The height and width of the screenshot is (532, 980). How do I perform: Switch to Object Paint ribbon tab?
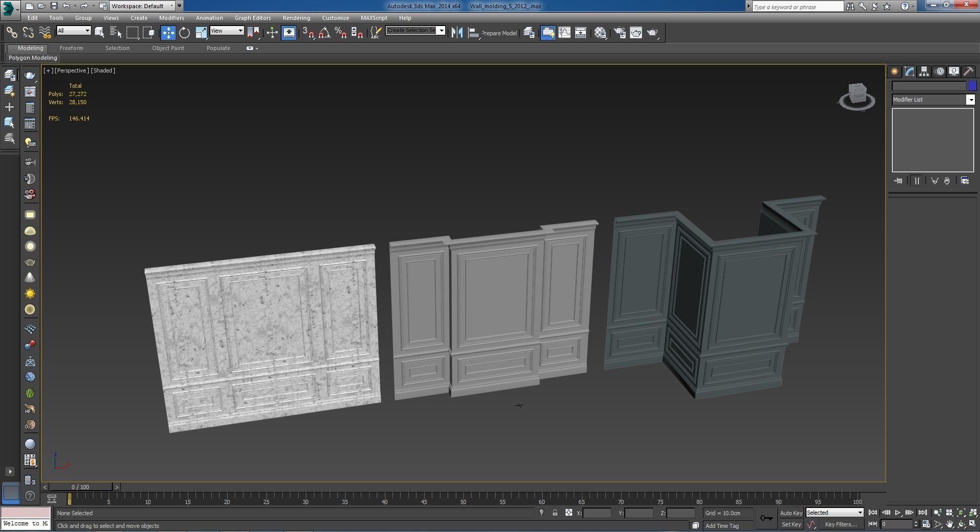click(x=168, y=48)
